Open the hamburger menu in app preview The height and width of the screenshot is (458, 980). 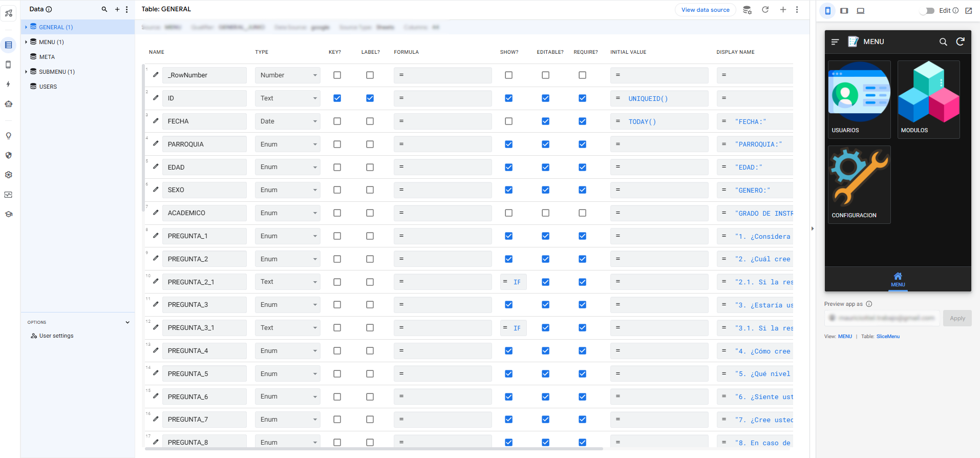(835, 42)
